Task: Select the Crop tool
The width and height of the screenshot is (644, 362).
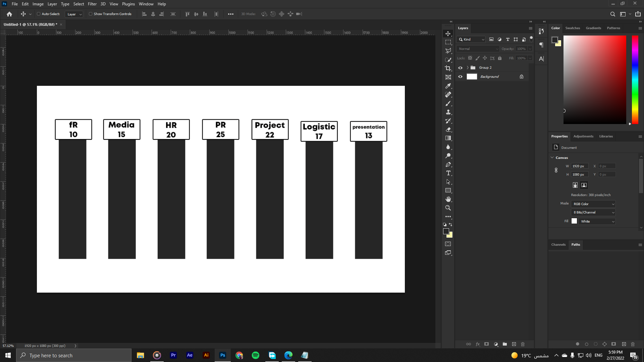Action: pos(448,68)
